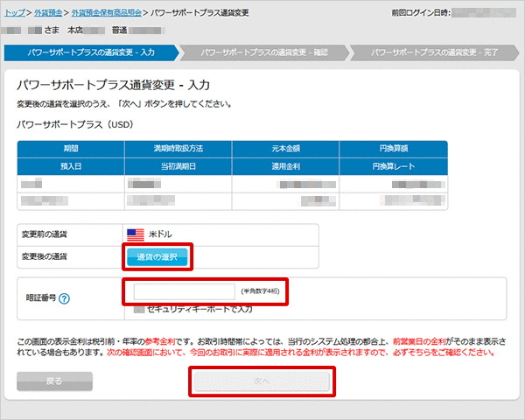Go to トップ via the breadcrumb
This screenshot has width=525, height=420.
[x=14, y=14]
